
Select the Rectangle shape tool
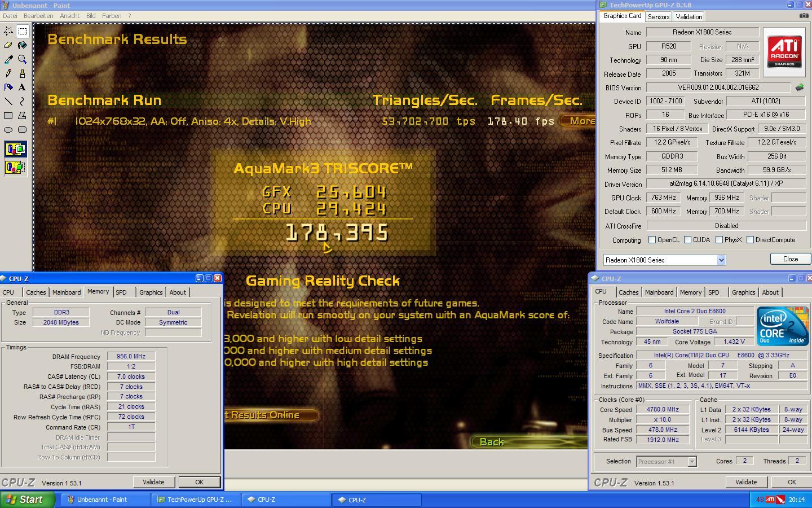tap(8, 116)
